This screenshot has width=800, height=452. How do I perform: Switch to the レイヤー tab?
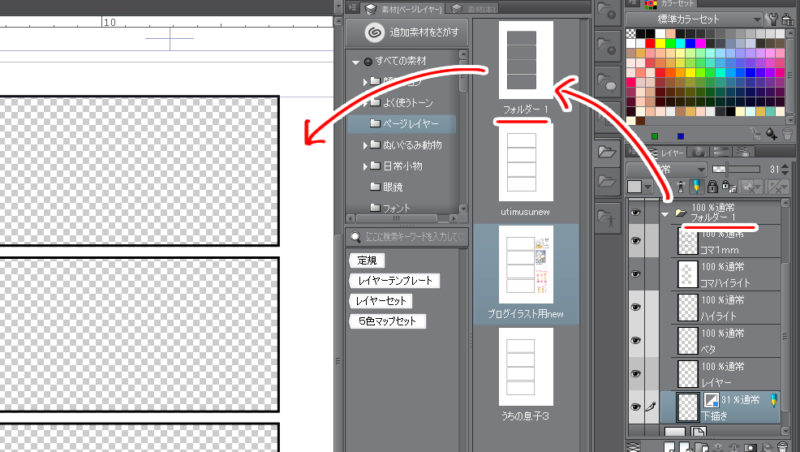pyautogui.click(x=667, y=153)
